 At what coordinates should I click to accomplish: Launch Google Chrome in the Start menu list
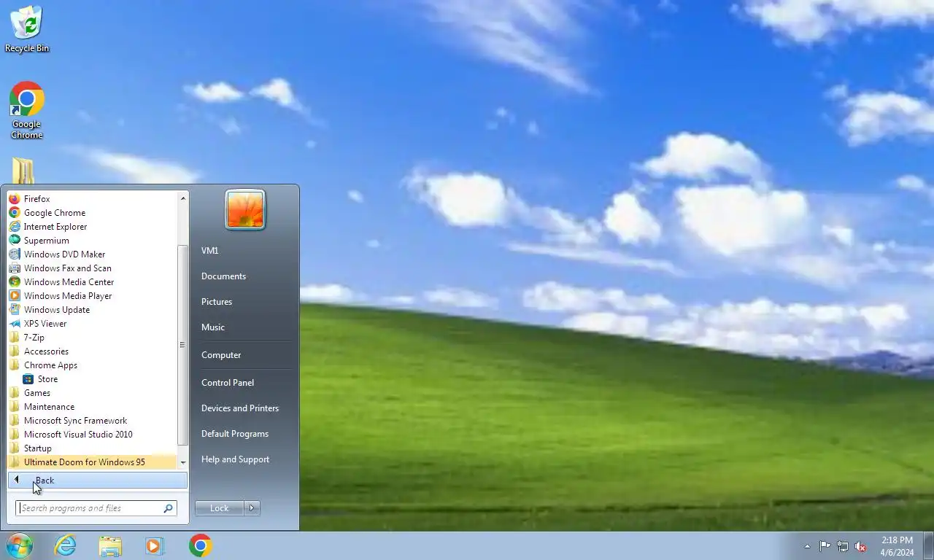92,212
